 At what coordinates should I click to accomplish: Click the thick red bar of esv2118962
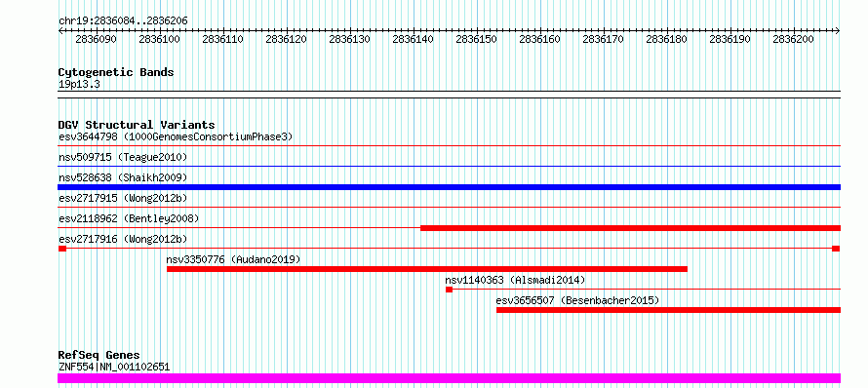(630, 228)
